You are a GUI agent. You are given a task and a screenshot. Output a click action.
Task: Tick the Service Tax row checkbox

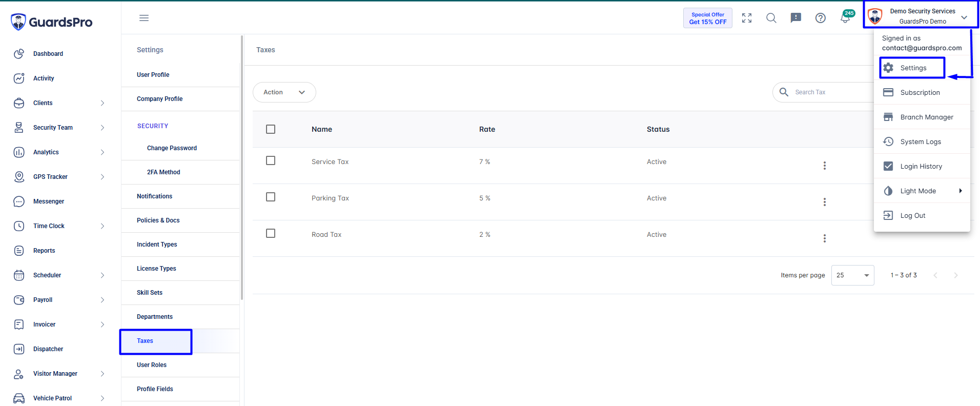click(x=271, y=160)
